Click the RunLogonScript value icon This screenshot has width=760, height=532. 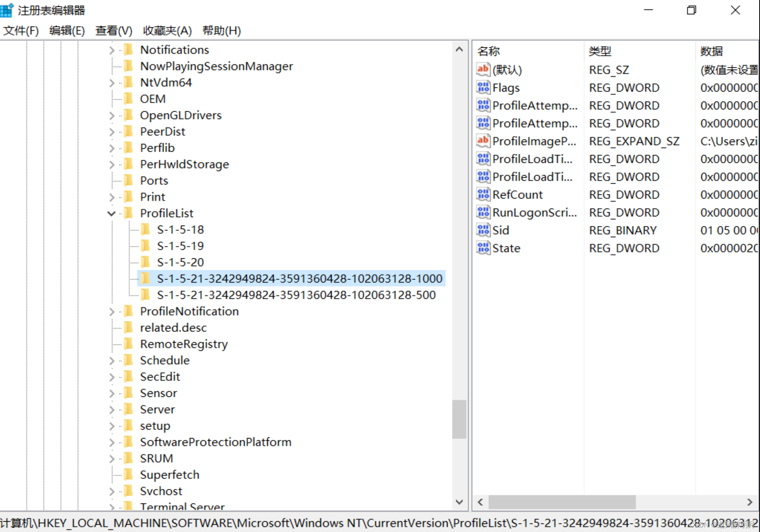483,212
